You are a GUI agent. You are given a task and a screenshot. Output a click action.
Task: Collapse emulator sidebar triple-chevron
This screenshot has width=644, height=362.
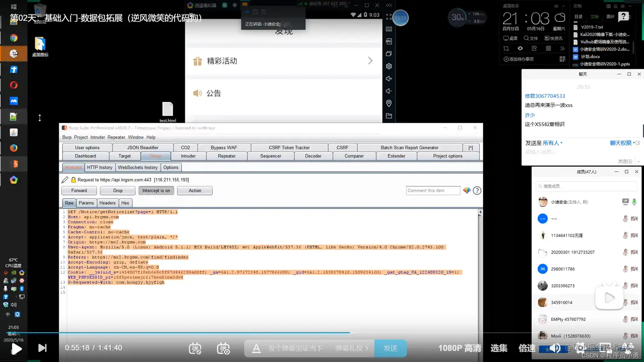pos(389,5)
